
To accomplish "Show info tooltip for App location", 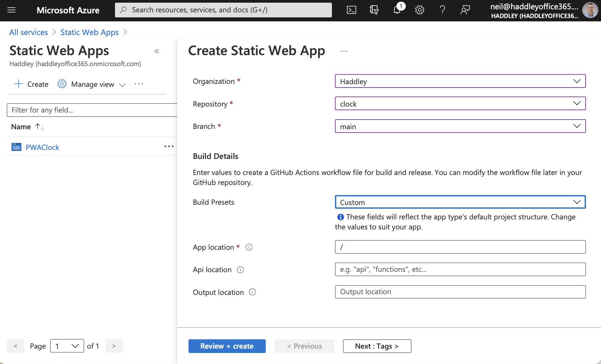I will coord(249,247).
